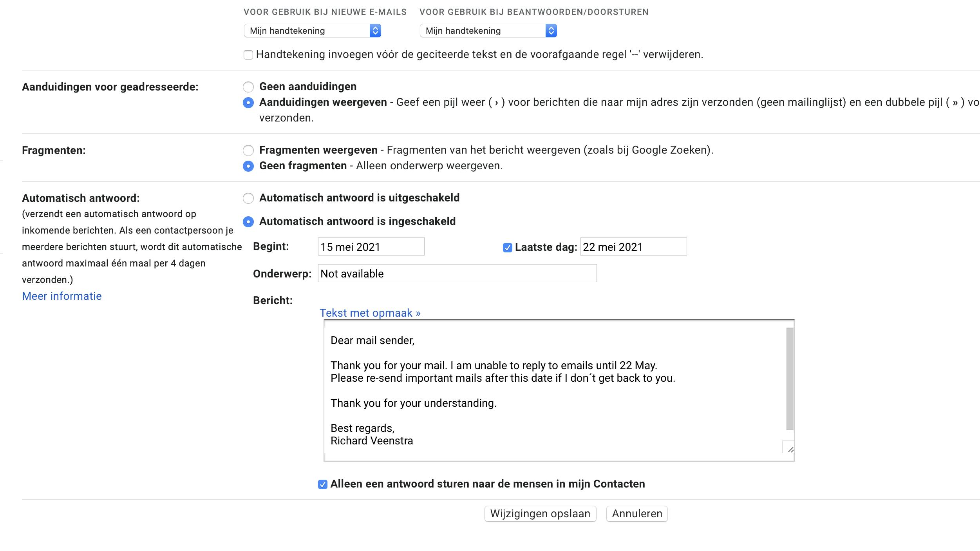Uncheck the 'Laatste dag' checkbox
Image resolution: width=980 pixels, height=551 pixels.
coord(507,248)
